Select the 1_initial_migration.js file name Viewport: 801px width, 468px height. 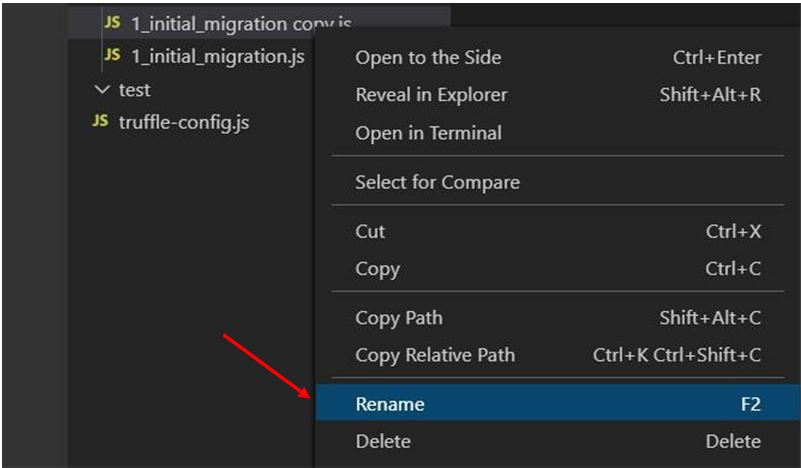pyautogui.click(x=217, y=56)
